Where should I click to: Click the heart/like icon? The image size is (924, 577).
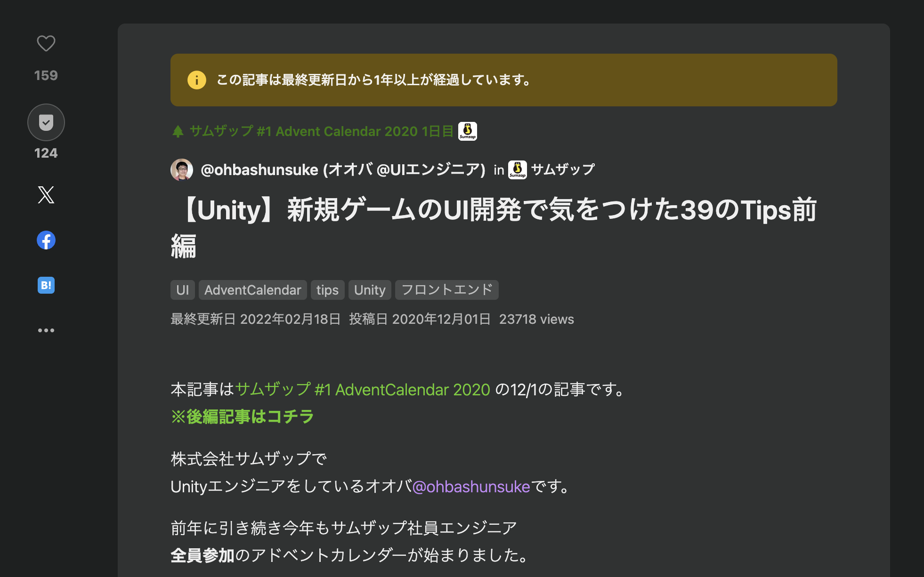[x=46, y=43]
